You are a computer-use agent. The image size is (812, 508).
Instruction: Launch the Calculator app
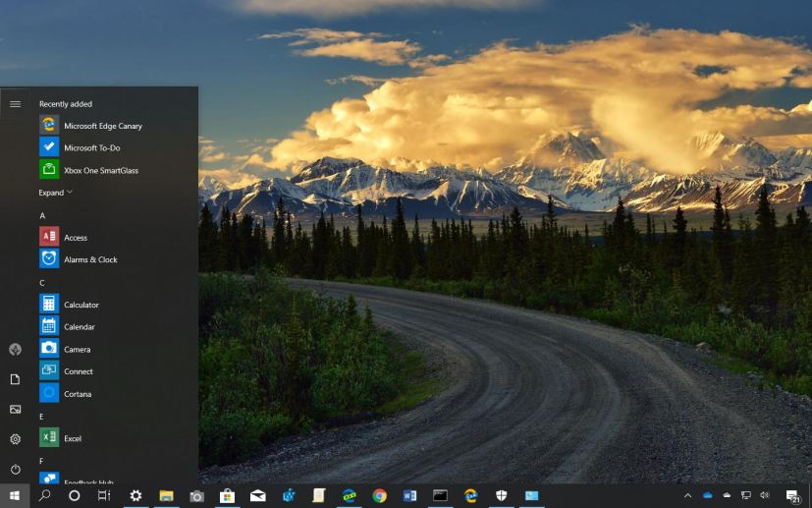(118, 305)
